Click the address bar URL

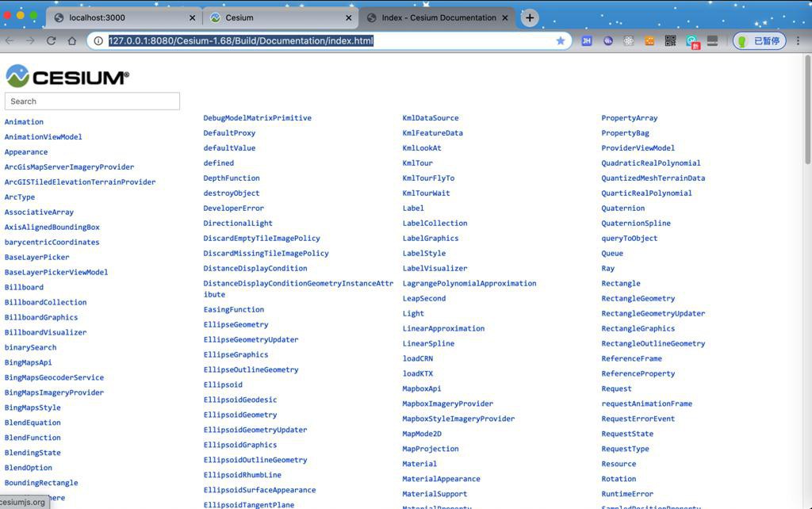pyautogui.click(x=241, y=41)
